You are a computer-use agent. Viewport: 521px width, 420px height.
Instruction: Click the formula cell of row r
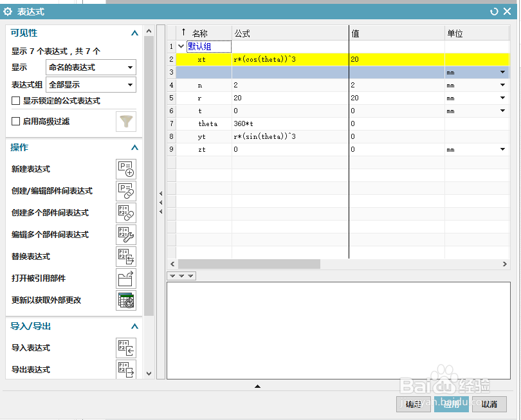[x=290, y=98]
